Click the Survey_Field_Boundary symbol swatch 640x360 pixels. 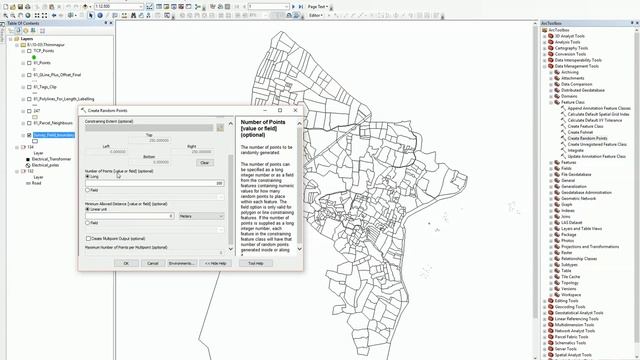pyautogui.click(x=35, y=141)
